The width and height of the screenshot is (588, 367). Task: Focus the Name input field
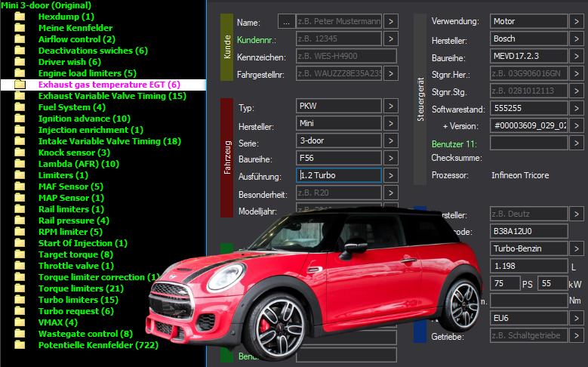pos(339,21)
